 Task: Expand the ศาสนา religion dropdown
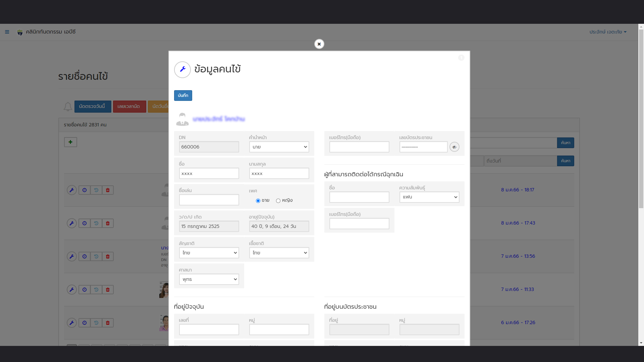[209, 279]
